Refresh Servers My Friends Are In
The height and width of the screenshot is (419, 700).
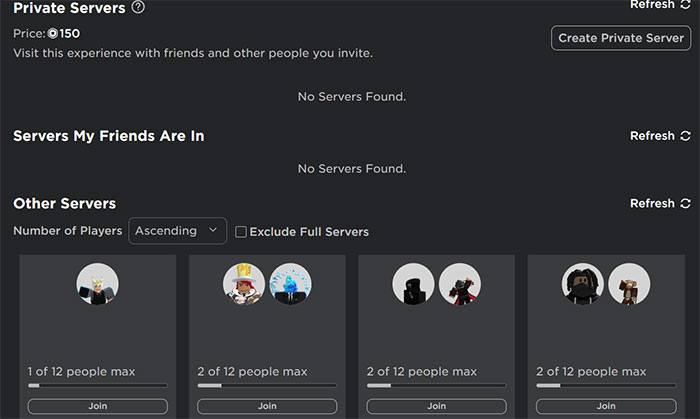pyautogui.click(x=660, y=136)
